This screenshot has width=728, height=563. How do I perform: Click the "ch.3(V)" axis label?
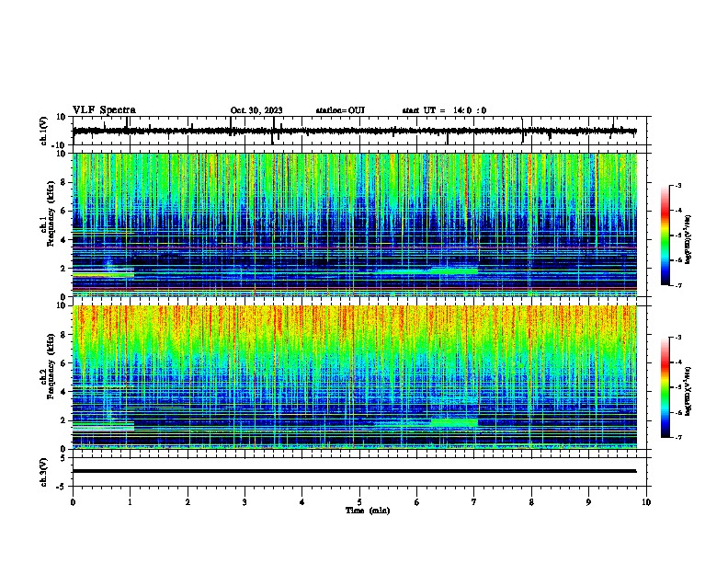pos(44,472)
